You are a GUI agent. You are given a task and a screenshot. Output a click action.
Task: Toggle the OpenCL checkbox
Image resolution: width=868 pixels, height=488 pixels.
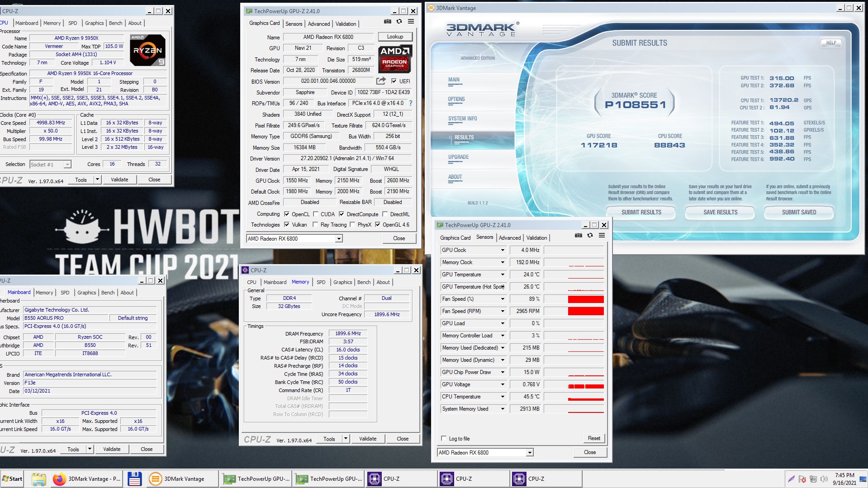click(x=286, y=214)
